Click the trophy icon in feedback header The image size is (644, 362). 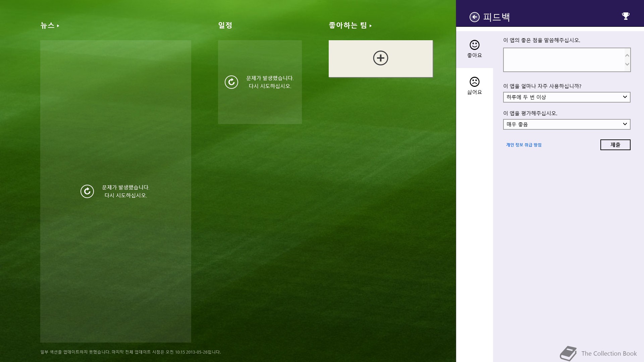626,16
